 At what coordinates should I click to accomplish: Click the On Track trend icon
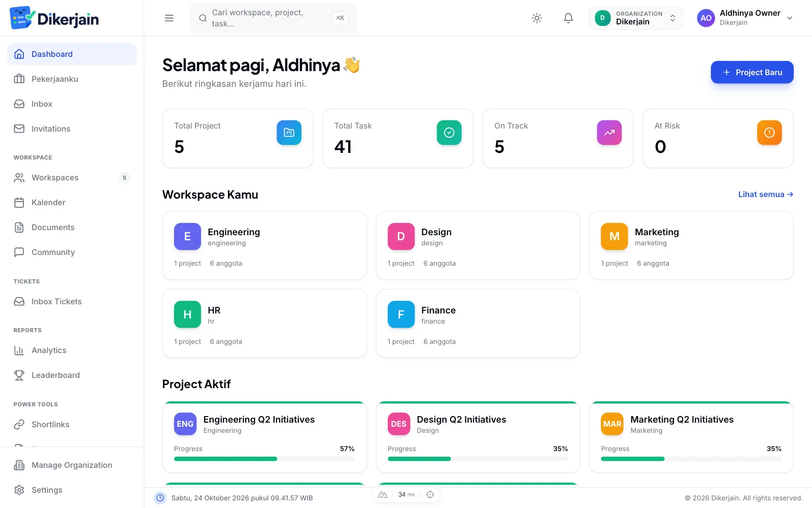(609, 133)
